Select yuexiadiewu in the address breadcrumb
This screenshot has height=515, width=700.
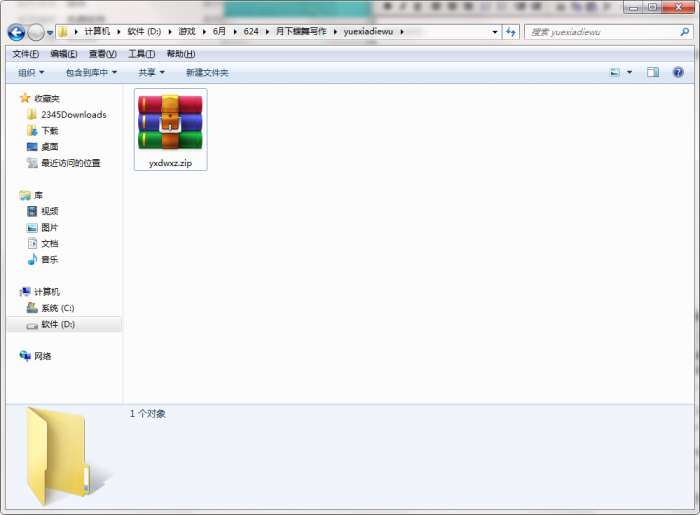(x=368, y=31)
